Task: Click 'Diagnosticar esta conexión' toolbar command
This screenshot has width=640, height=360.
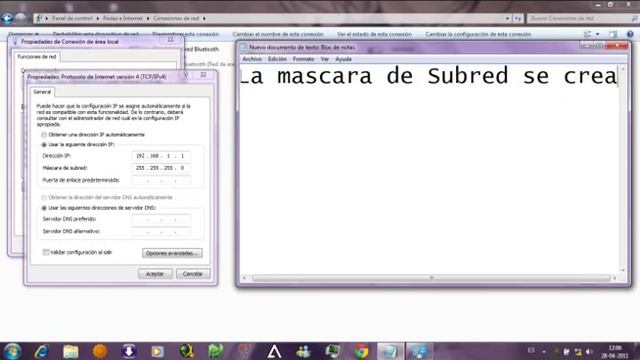Action: (185, 34)
